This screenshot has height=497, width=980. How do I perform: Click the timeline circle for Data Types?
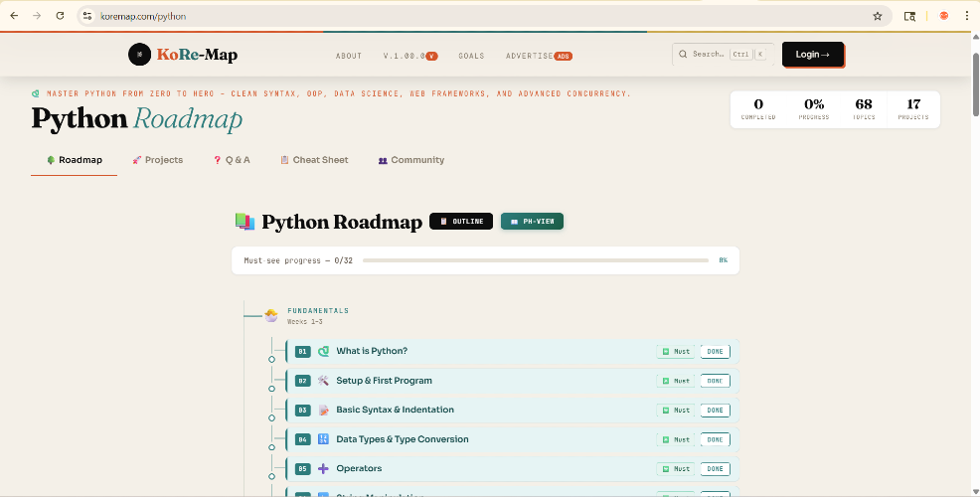271,447
